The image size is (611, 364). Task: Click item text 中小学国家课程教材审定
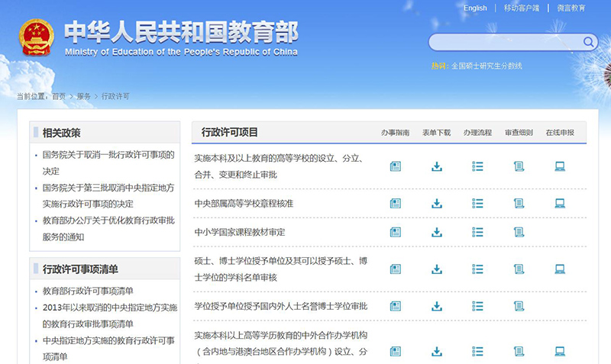(x=240, y=233)
